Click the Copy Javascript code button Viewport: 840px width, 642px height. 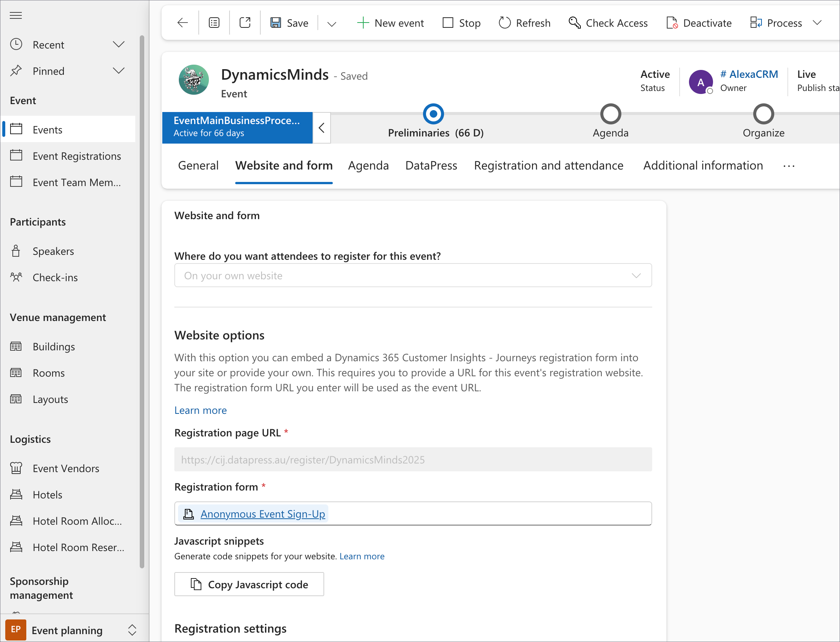pyautogui.click(x=249, y=584)
